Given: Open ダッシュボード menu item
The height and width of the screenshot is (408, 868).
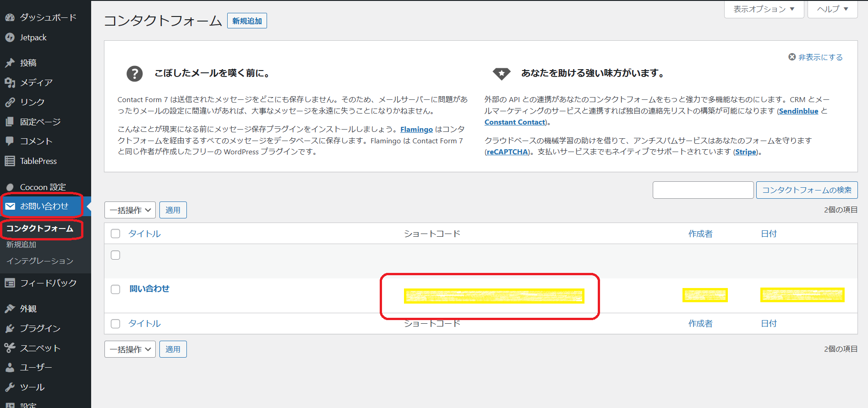Looking at the screenshot, I should point(48,17).
